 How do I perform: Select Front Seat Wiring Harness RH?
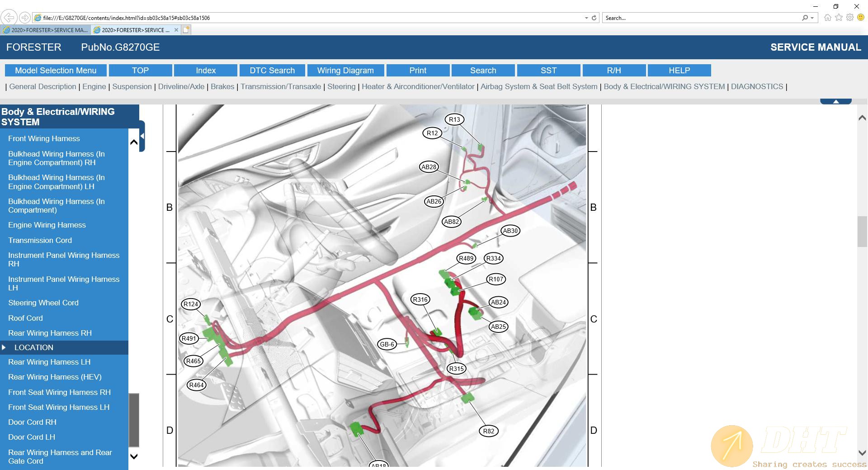(x=59, y=392)
